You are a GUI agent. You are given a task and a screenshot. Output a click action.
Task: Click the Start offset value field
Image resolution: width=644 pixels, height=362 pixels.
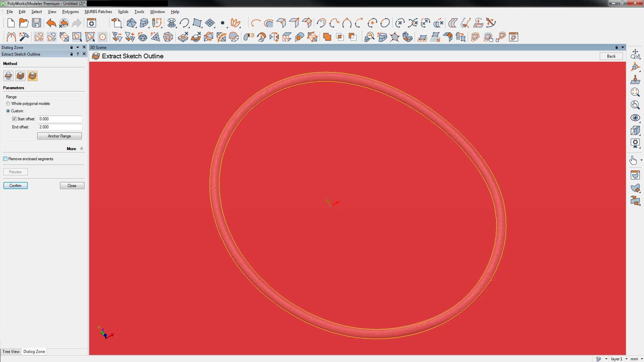pyautogui.click(x=60, y=119)
